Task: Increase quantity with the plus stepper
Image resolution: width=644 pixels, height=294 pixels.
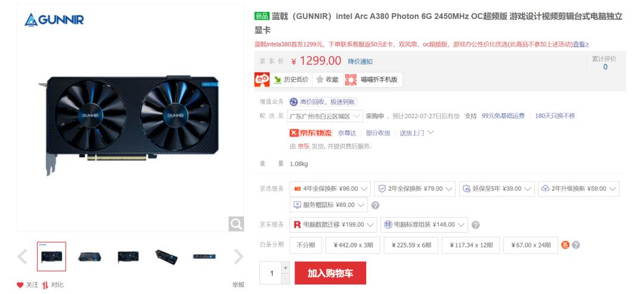Action: coord(286,268)
